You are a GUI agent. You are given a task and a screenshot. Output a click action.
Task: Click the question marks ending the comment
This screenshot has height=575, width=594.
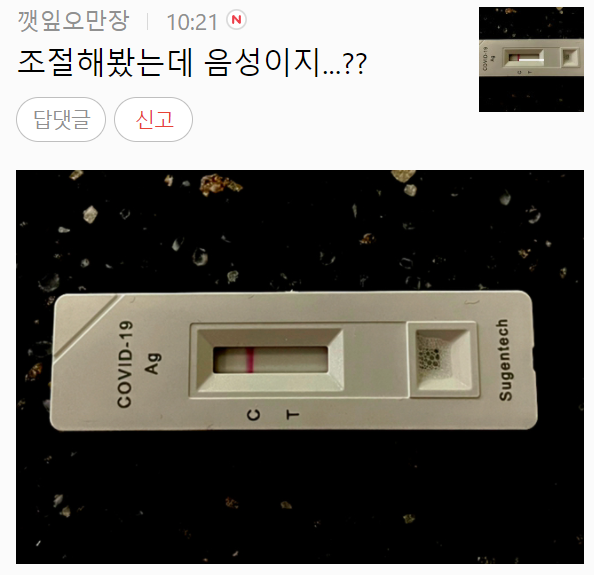(x=355, y=64)
